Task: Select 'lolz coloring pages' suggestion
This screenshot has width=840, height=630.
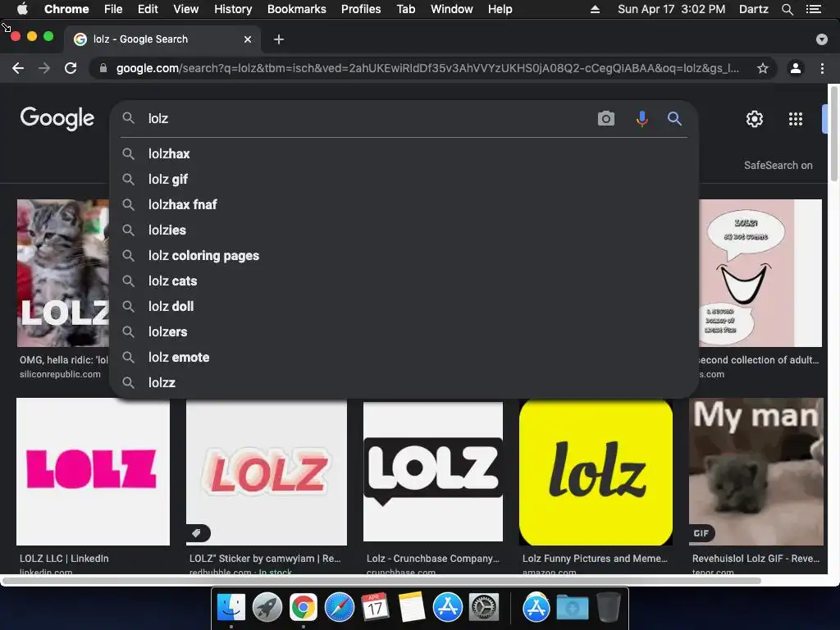Action: pyautogui.click(x=404, y=256)
